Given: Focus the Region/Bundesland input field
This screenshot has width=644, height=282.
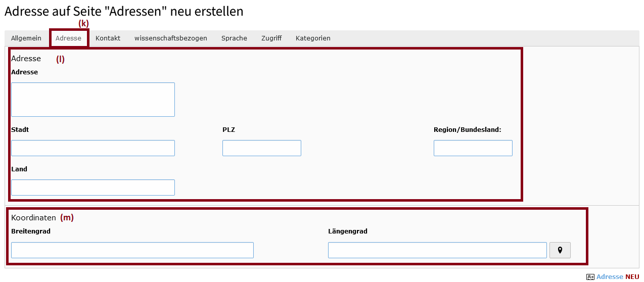Looking at the screenshot, I should point(473,148).
